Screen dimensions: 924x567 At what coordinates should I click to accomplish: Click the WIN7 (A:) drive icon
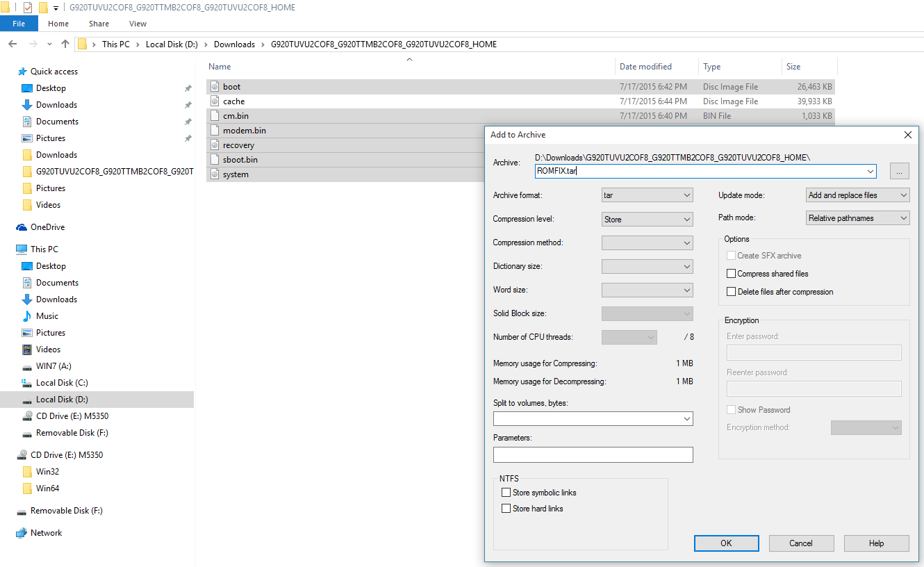coord(27,366)
